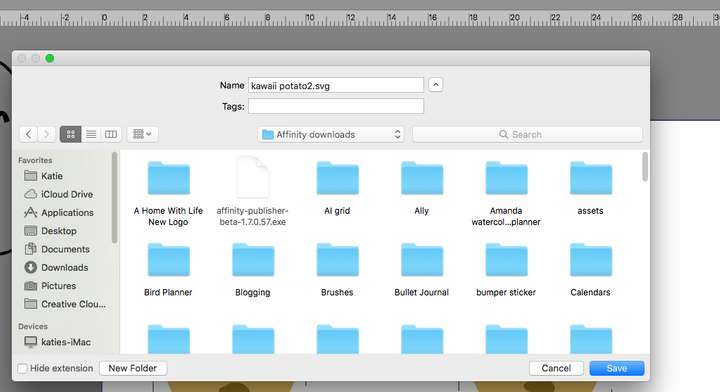The width and height of the screenshot is (720, 392).
Task: Click the Search field
Action: 527,134
